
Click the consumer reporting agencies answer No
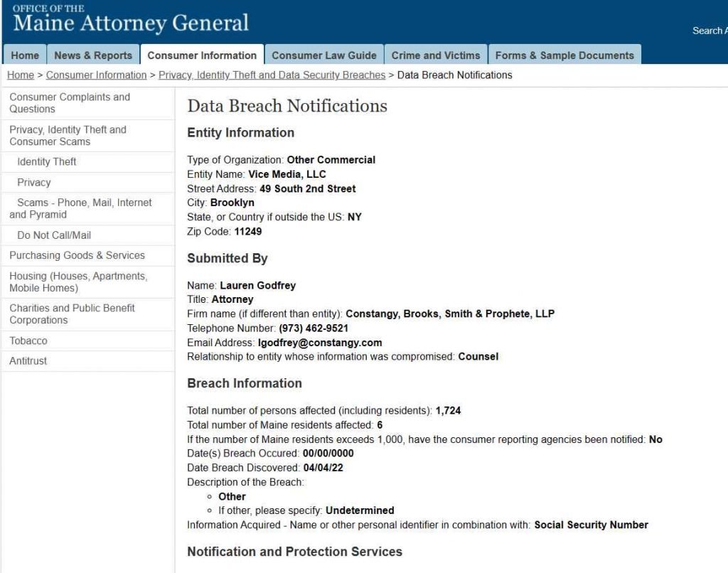click(655, 439)
